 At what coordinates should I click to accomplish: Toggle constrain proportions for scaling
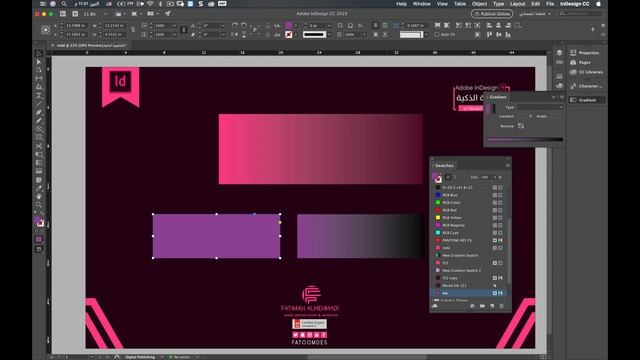[183, 30]
